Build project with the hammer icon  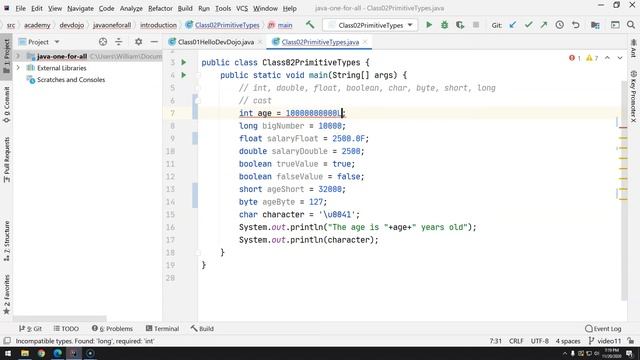pos(310,25)
